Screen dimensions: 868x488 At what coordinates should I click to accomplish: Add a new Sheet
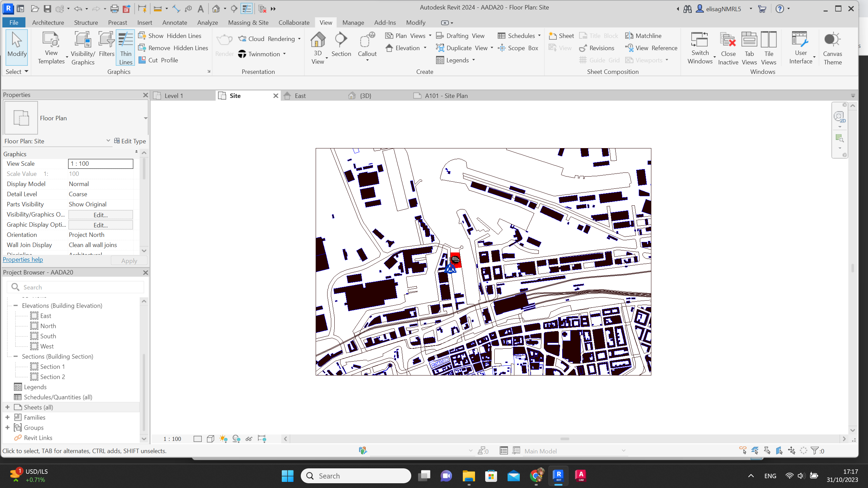pyautogui.click(x=561, y=36)
